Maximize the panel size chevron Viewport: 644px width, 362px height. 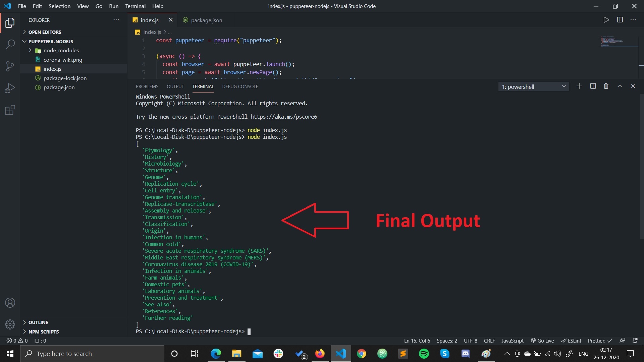620,86
